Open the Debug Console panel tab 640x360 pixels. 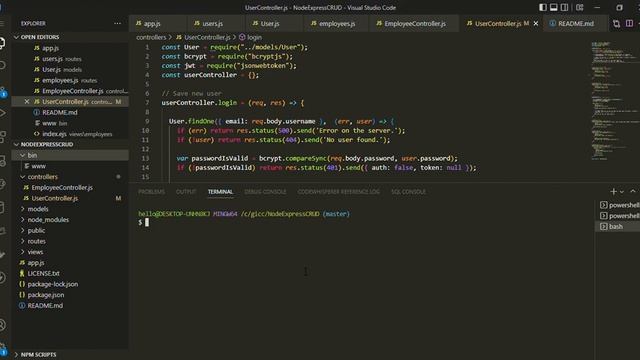point(265,192)
